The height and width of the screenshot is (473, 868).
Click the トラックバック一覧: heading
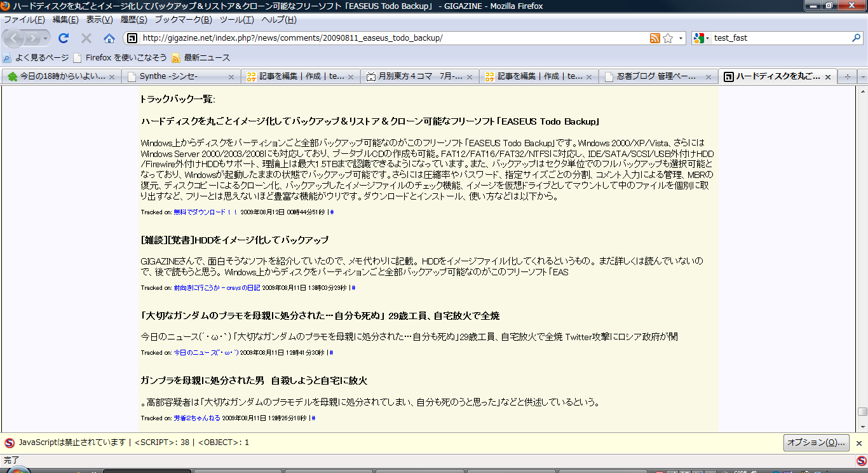[x=178, y=99]
